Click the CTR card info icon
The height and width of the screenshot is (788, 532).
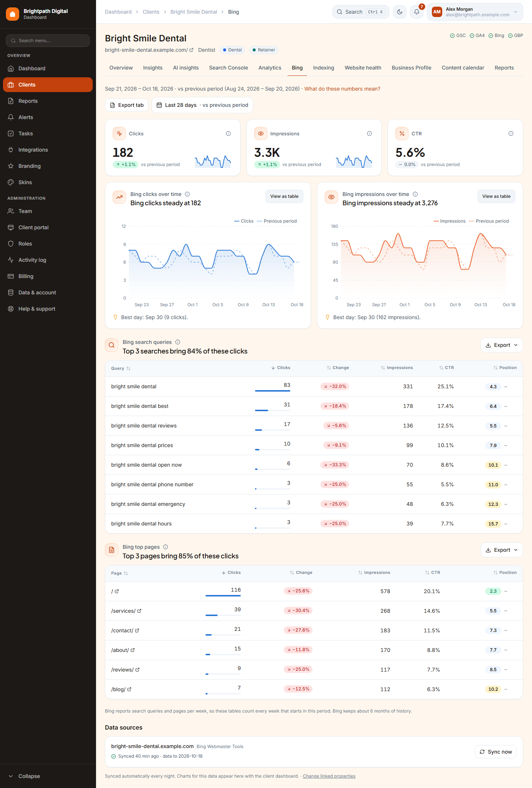pyautogui.click(x=511, y=133)
